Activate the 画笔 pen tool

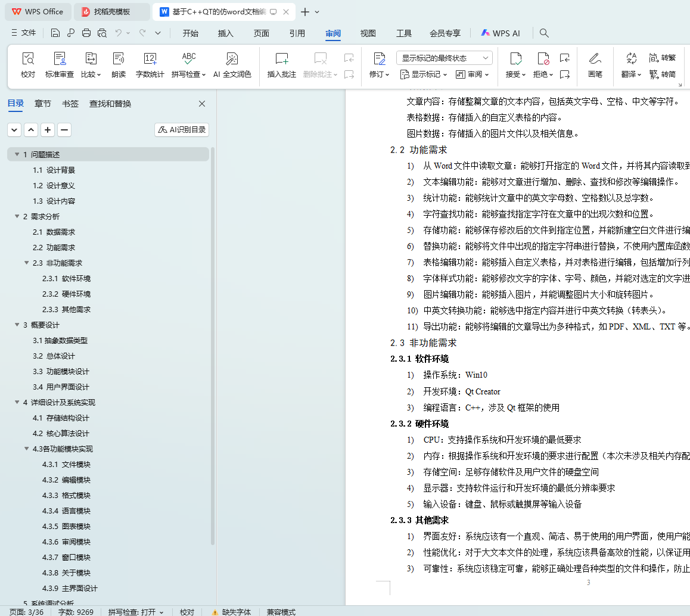[x=595, y=65]
